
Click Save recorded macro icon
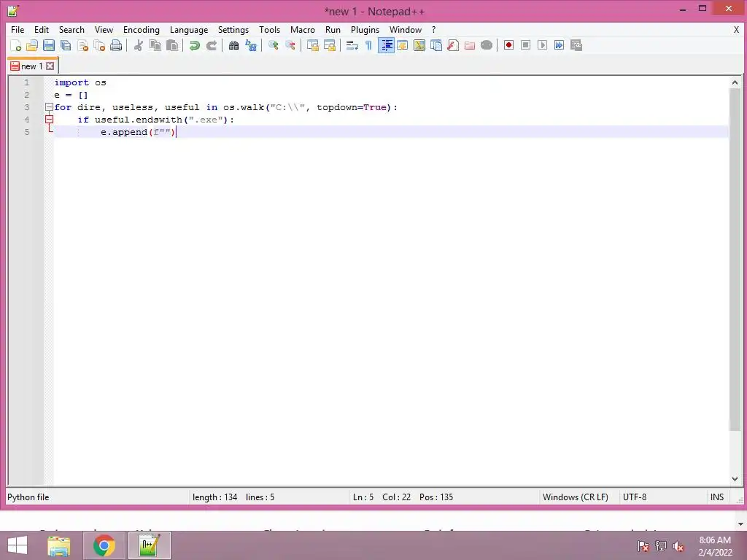576,45
